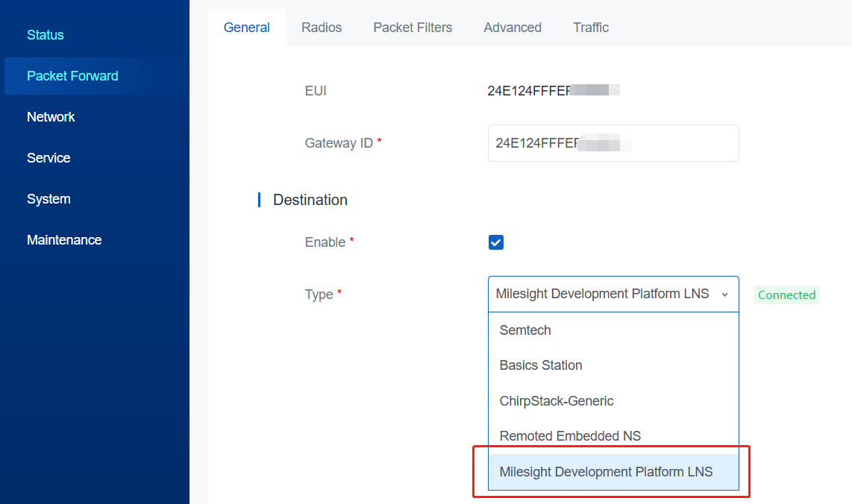
Task: Click the green Connected status badge
Action: pyautogui.click(x=787, y=295)
